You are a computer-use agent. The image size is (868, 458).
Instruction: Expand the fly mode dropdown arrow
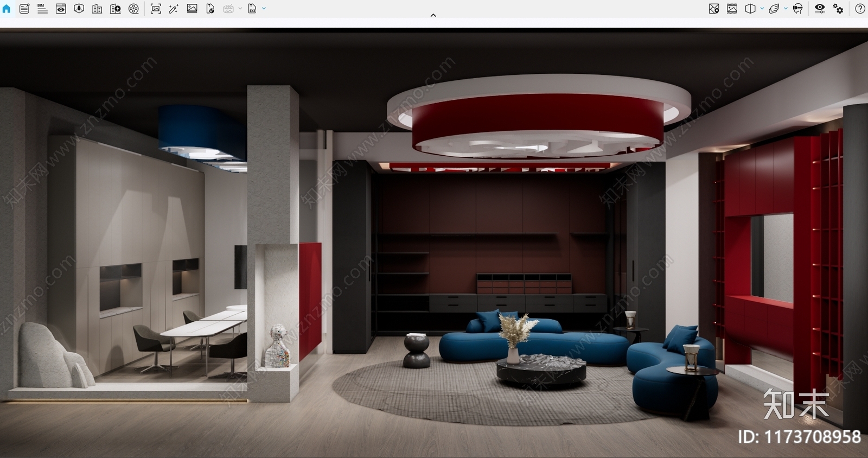coord(786,9)
